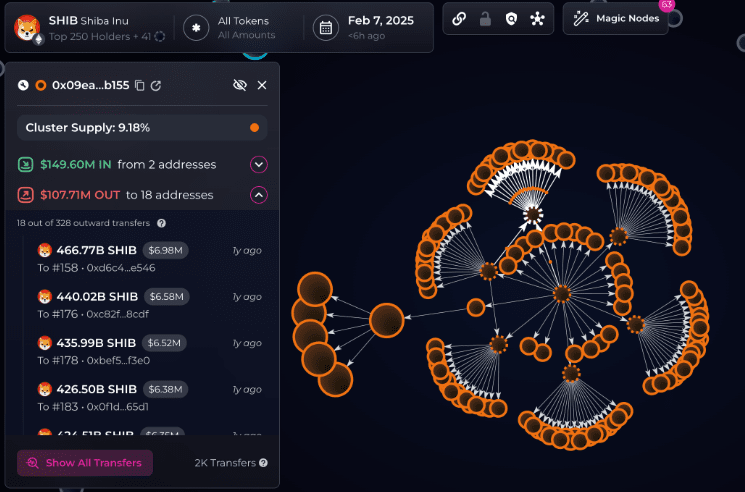Close the address detail panel

click(262, 85)
